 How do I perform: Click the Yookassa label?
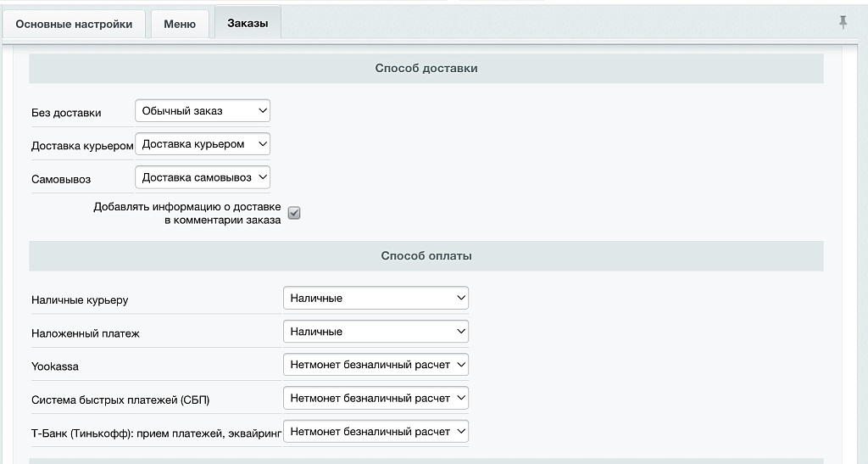click(x=55, y=366)
